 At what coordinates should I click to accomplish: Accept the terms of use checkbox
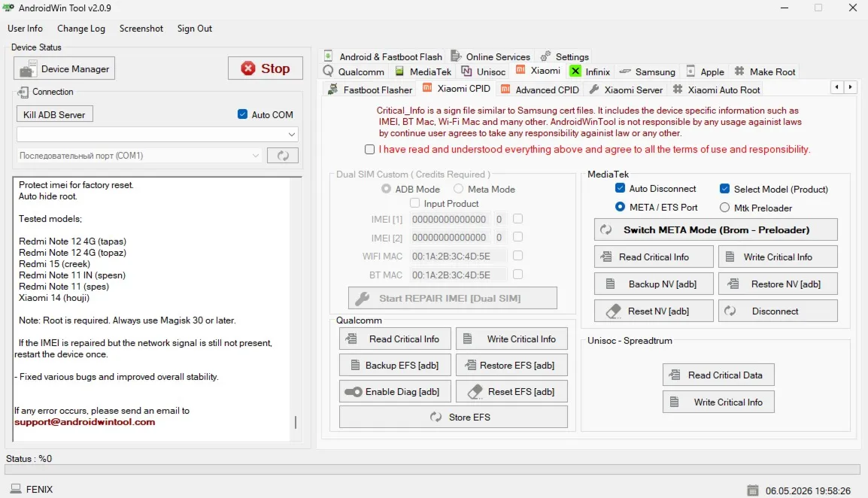(x=369, y=150)
